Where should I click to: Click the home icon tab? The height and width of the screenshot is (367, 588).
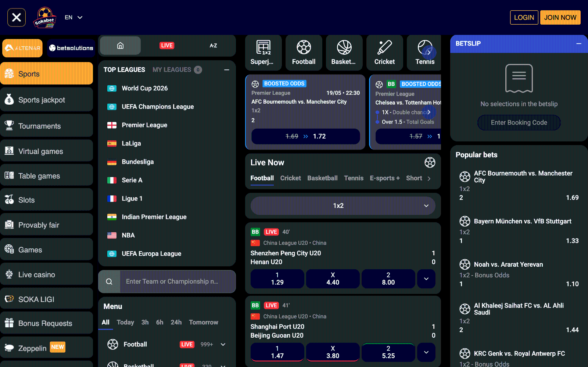(120, 46)
